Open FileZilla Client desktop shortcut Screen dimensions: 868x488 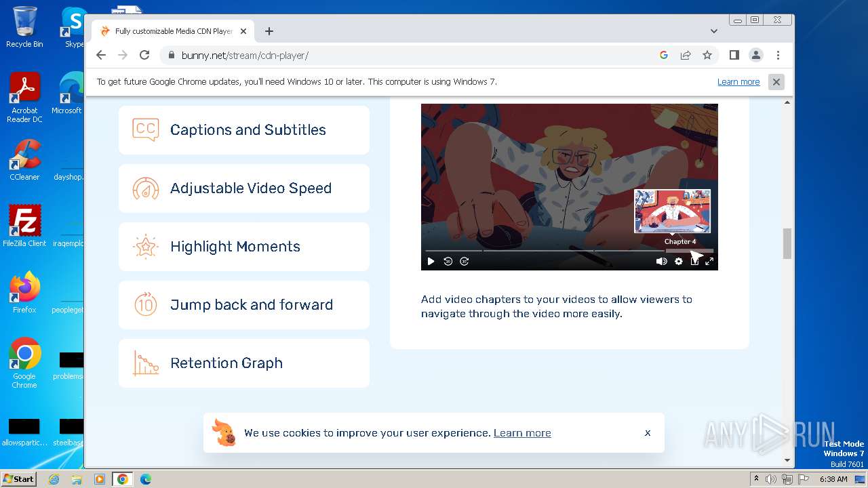click(x=24, y=226)
